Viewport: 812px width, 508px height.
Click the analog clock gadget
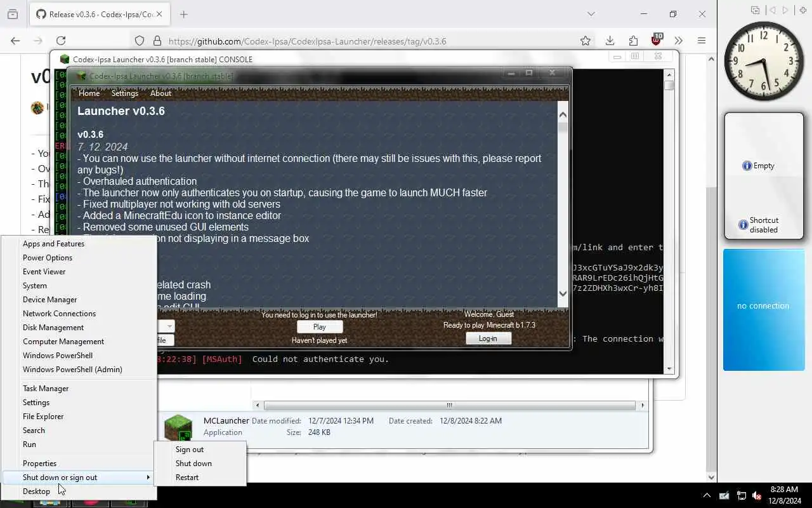point(764,61)
